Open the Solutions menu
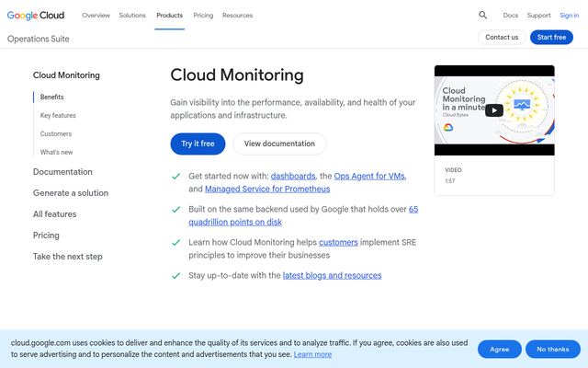Image resolution: width=588 pixels, height=368 pixels. (x=132, y=16)
